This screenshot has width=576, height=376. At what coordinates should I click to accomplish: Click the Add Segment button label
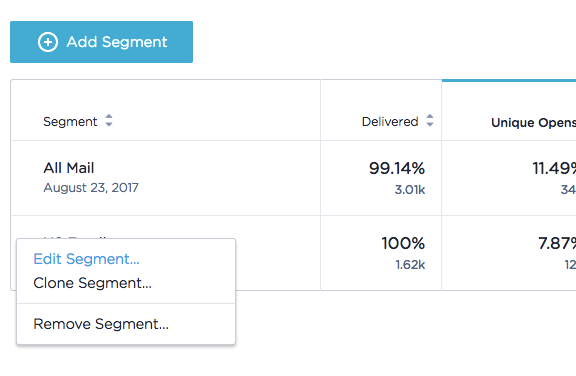click(x=117, y=42)
